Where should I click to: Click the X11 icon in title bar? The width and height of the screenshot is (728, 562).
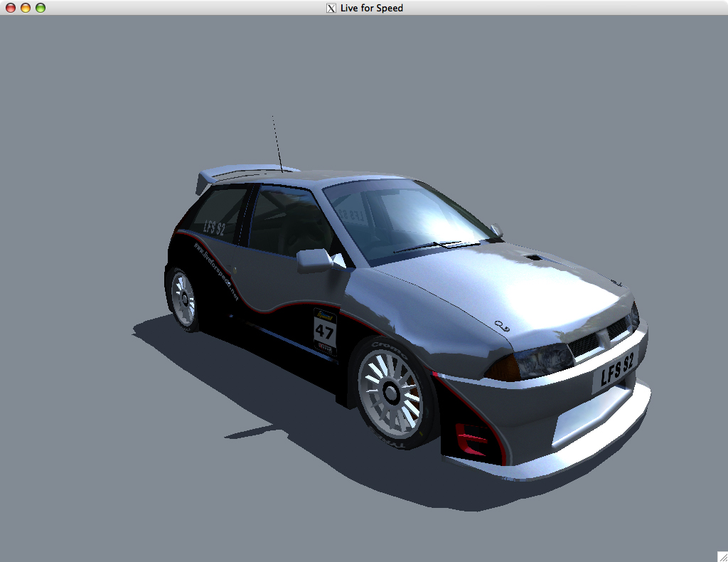point(331,8)
